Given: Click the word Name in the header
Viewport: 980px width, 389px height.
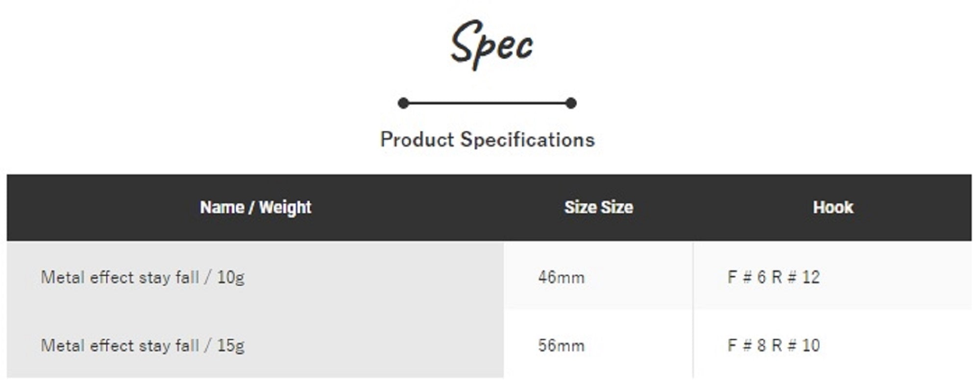Looking at the screenshot, I should click(x=222, y=207).
